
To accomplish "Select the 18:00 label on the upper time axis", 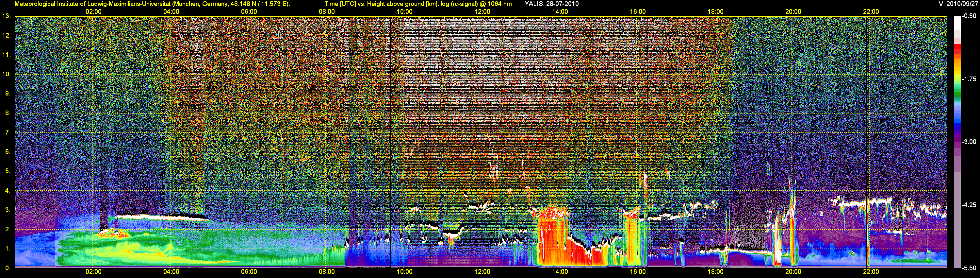I will [716, 12].
